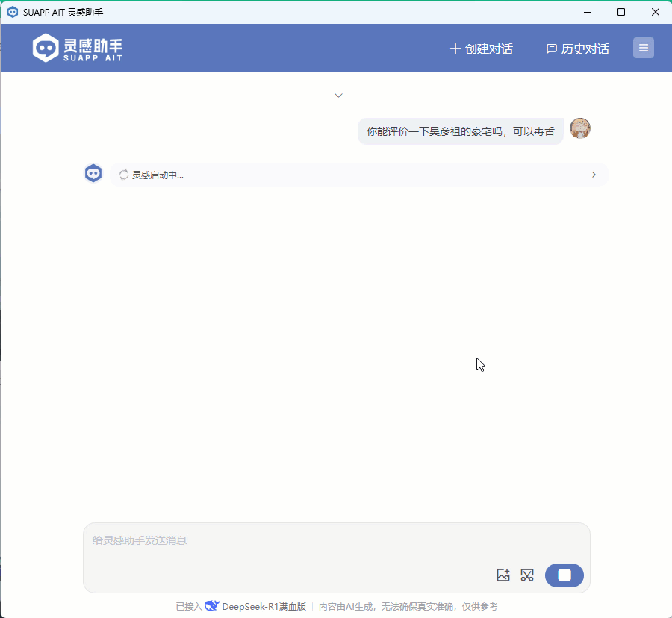Click the scissors screenshot icon
Screen dimensions: 672x618
[x=527, y=575]
